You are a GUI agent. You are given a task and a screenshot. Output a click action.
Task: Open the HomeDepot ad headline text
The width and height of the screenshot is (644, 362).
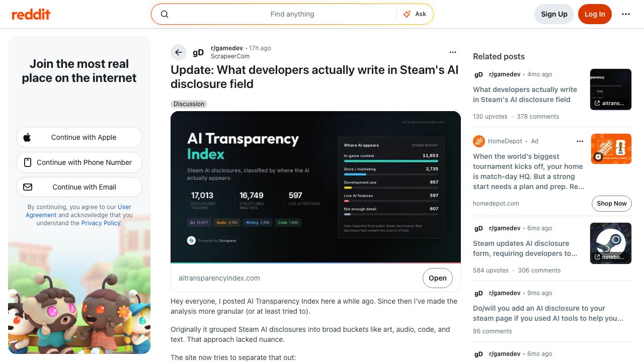pos(528,171)
